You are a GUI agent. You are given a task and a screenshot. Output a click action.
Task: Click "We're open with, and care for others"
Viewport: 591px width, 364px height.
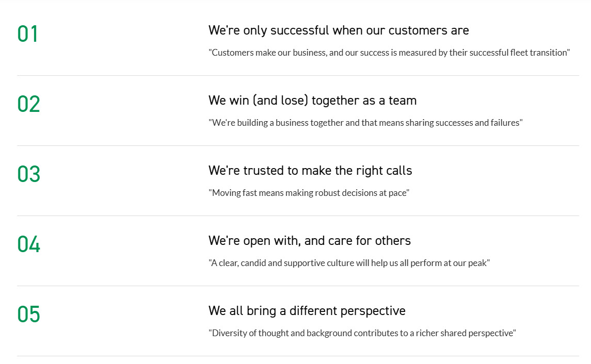tap(310, 241)
